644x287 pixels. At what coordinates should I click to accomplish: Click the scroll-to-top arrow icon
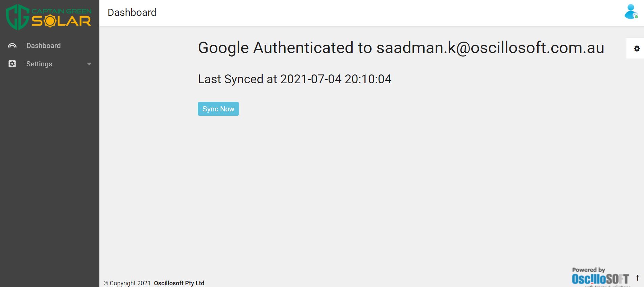[638, 278]
